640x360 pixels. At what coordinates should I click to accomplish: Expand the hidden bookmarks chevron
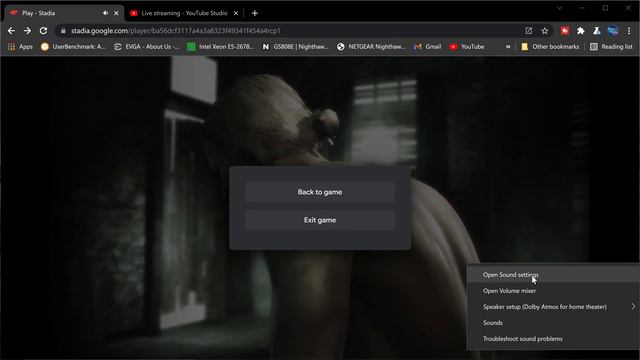click(508, 47)
